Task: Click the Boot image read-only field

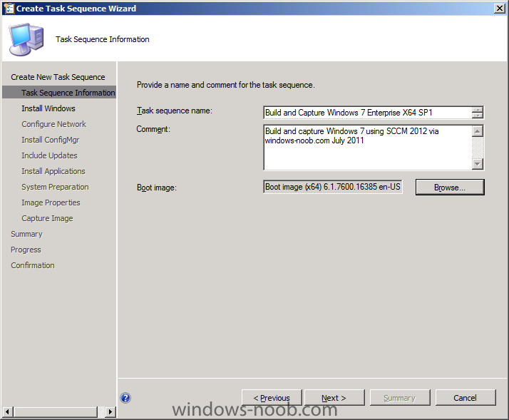Action: (333, 187)
